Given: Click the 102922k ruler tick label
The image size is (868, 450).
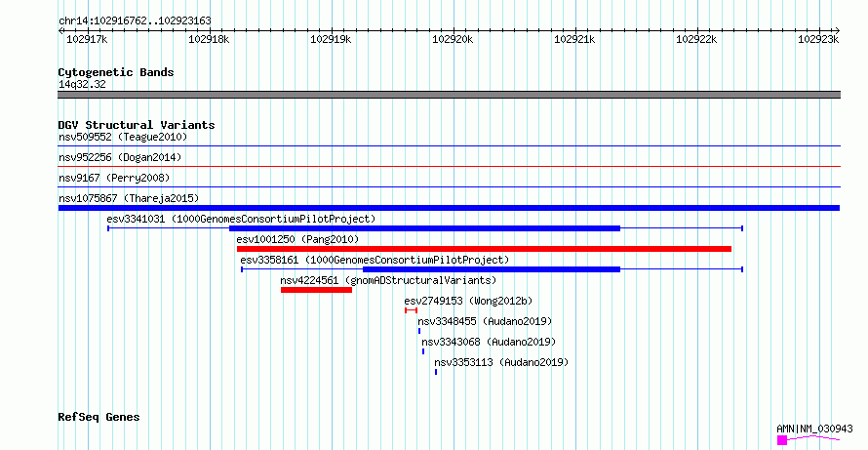Looking at the screenshot, I should pyautogui.click(x=696, y=39).
